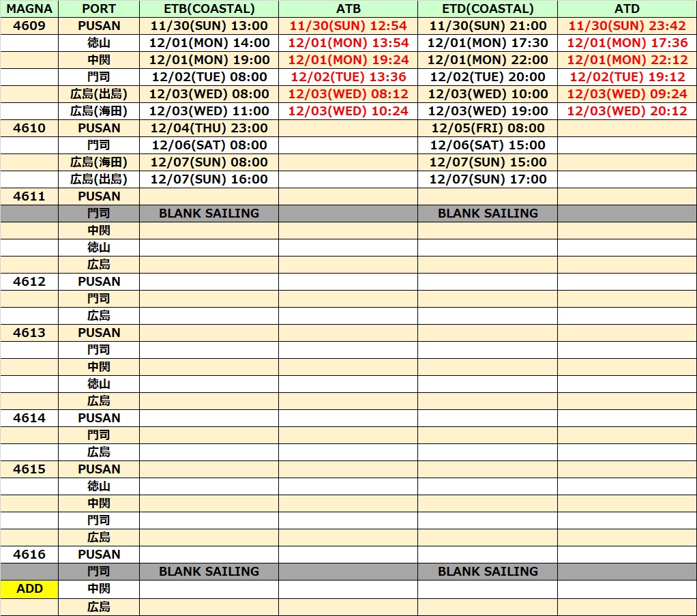Screen dimensions: 697x616
Task: Click the ETD(COASTAL) column header
Action: 488,9
